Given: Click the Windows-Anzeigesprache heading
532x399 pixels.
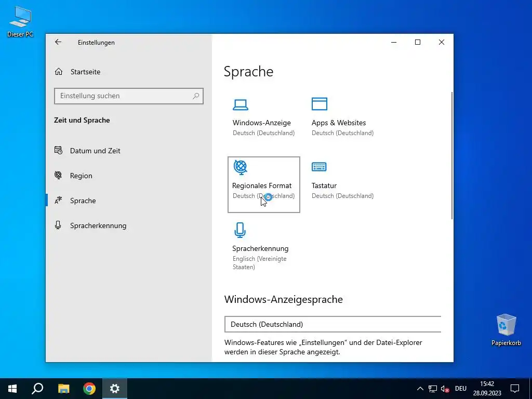Looking at the screenshot, I should (283, 299).
